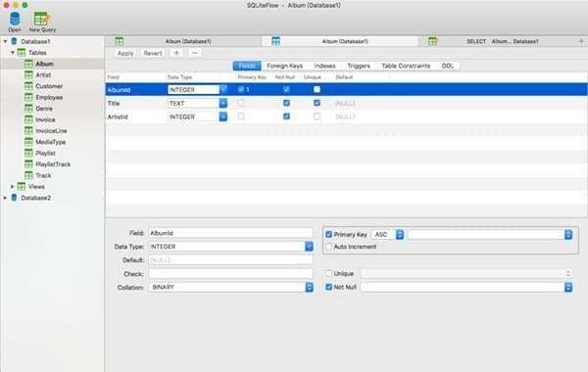
Task: Toggle Unique checkbox in ArtistId row
Action: tap(317, 116)
